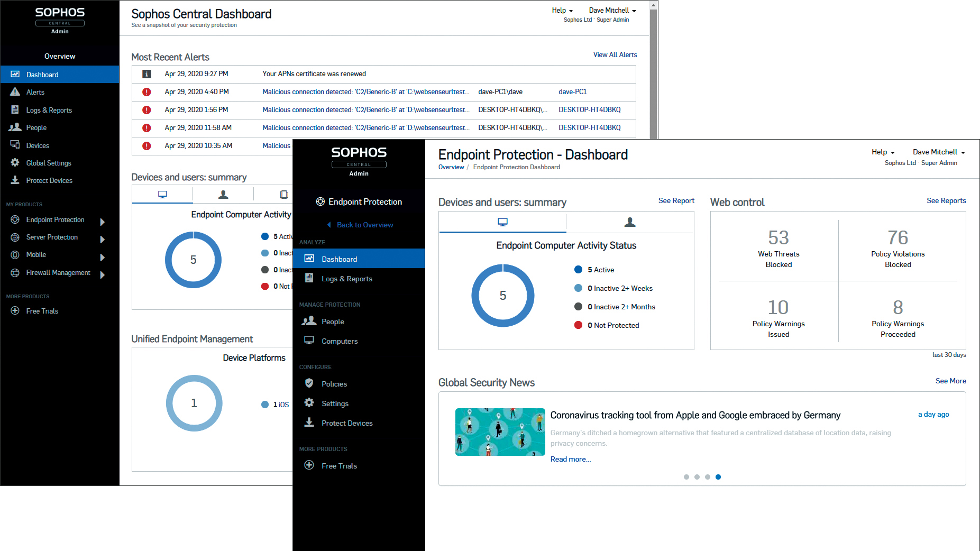Click See More link for Global Security News
This screenshot has height=551, width=980.
pyautogui.click(x=950, y=381)
